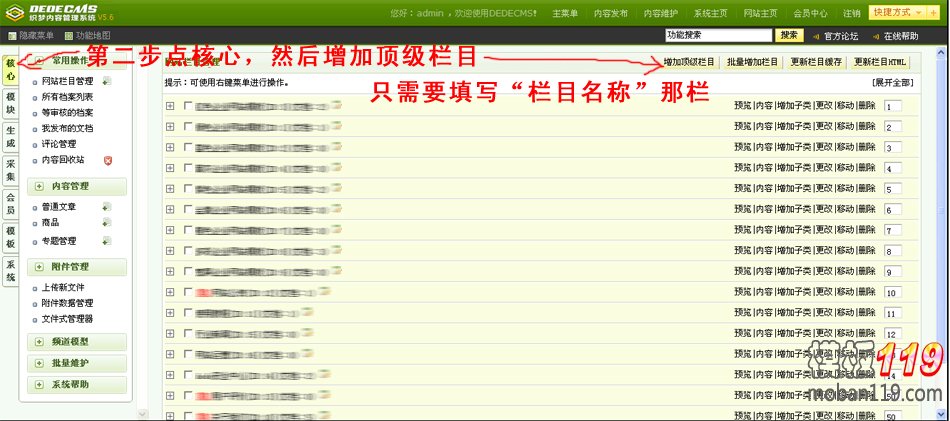Click the 更新栏目HTML button
The width and height of the screenshot is (950, 421).
tap(880, 62)
